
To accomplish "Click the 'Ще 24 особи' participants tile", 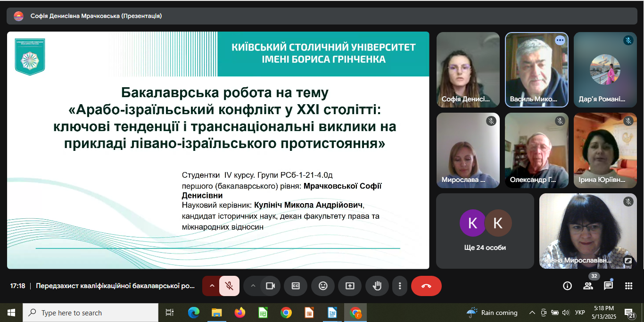I will (x=485, y=231).
